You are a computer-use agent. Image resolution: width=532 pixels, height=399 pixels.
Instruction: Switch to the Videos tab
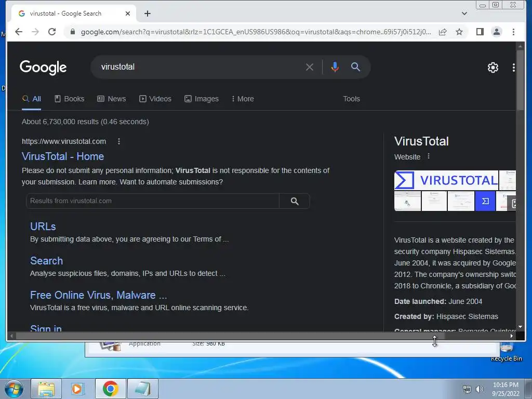point(155,99)
